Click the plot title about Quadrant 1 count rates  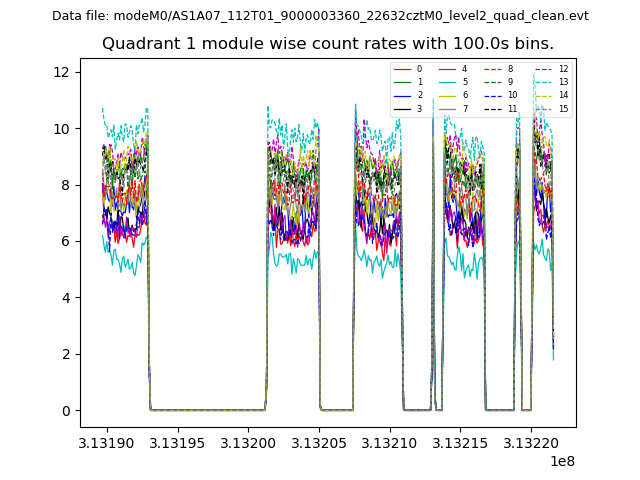pyautogui.click(x=327, y=44)
